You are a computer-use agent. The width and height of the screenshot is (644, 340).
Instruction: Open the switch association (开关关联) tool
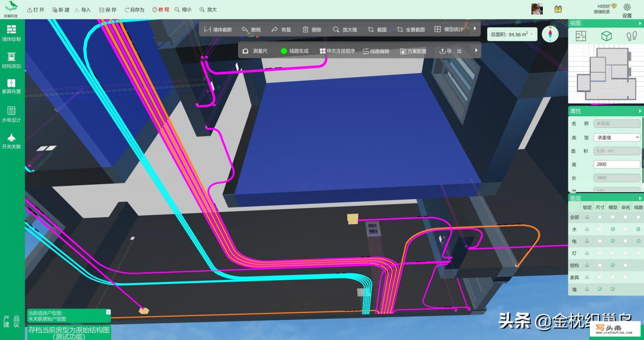12,141
